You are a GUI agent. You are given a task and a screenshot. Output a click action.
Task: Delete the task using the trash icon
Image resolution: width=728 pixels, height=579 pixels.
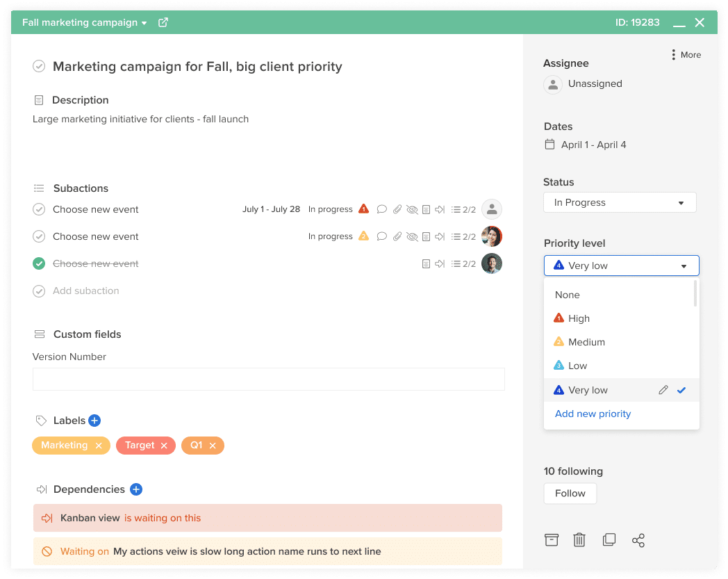pos(579,540)
